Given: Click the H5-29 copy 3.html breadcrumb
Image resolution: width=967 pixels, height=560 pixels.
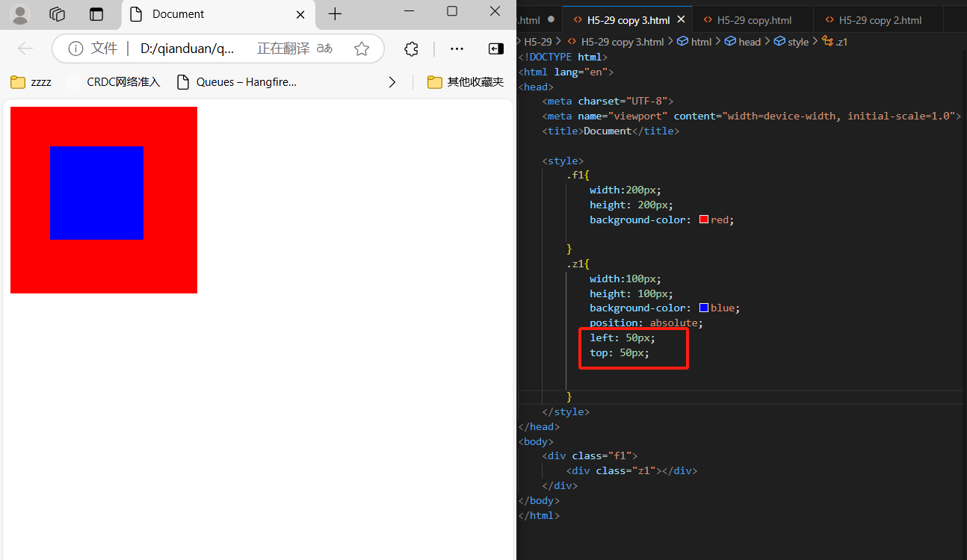Looking at the screenshot, I should pos(616,42).
